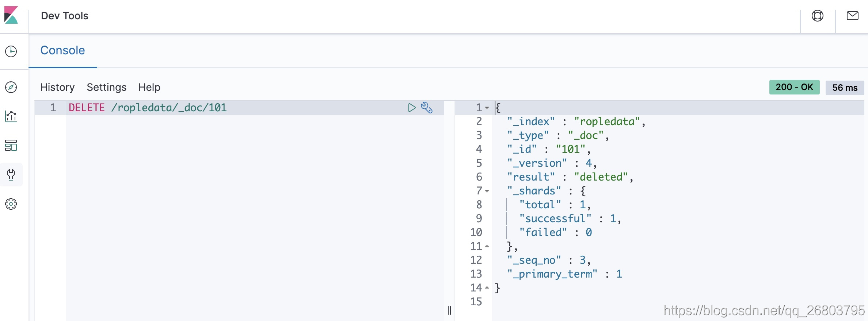The image size is (868, 321).
Task: Open the Recently viewed clock icon
Action: [11, 51]
